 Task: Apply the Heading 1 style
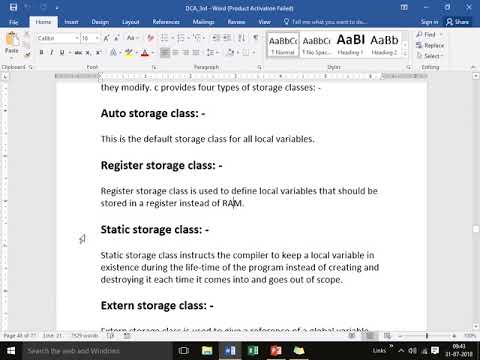pyautogui.click(x=351, y=45)
